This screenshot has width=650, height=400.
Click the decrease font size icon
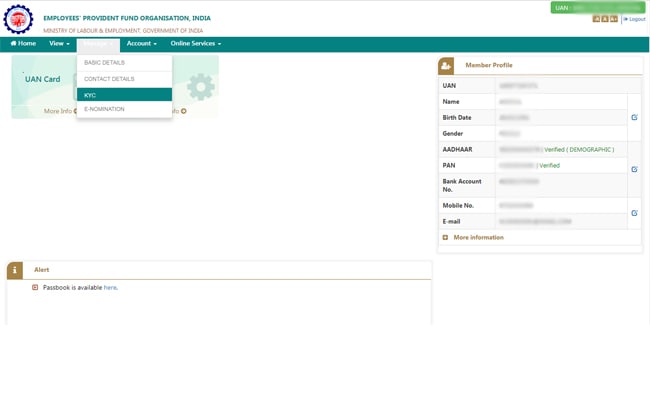coord(596,19)
